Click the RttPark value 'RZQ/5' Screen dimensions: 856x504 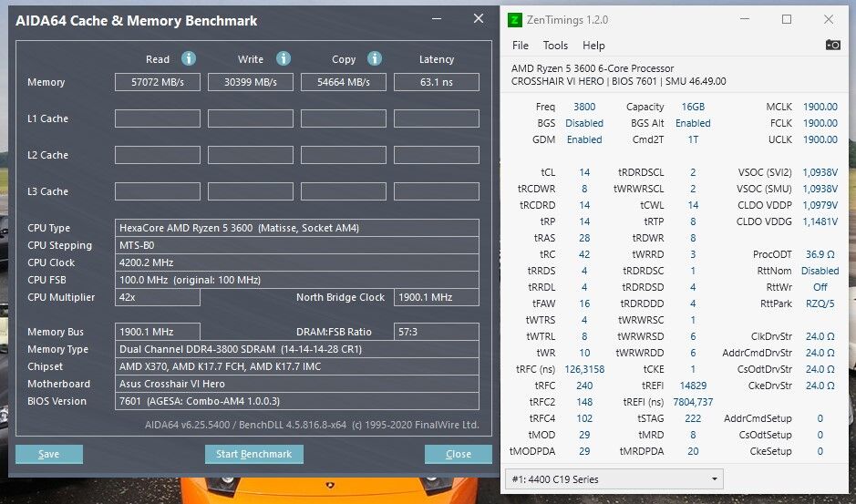820,303
